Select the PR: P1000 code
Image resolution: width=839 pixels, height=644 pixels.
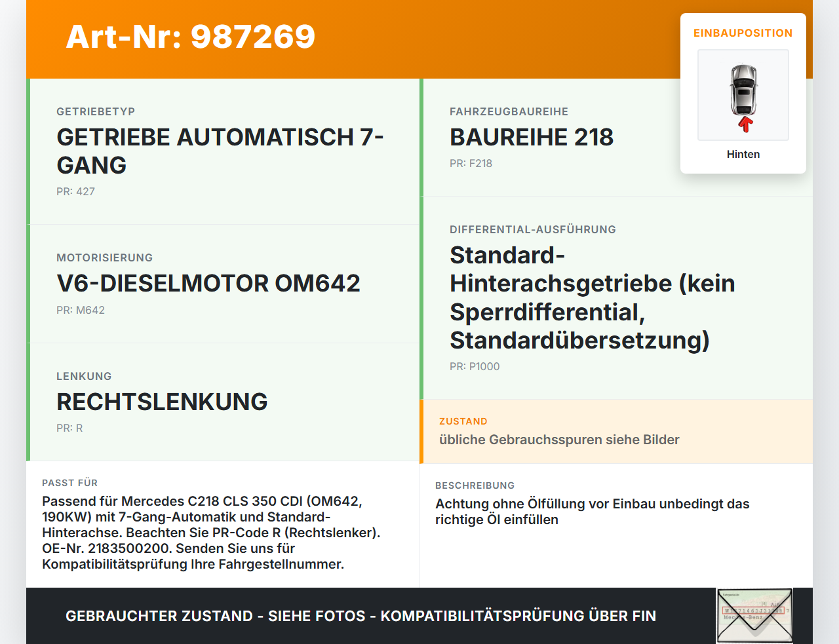[475, 367]
